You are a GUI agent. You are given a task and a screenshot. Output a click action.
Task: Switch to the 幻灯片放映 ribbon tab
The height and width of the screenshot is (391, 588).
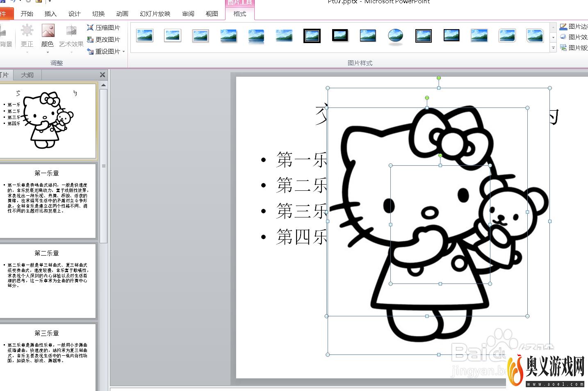pos(155,14)
